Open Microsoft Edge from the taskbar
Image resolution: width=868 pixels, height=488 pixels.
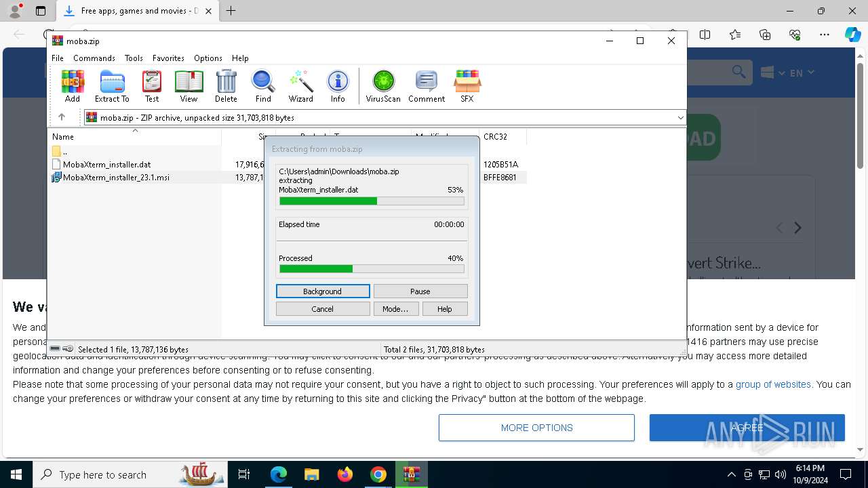pyautogui.click(x=279, y=474)
